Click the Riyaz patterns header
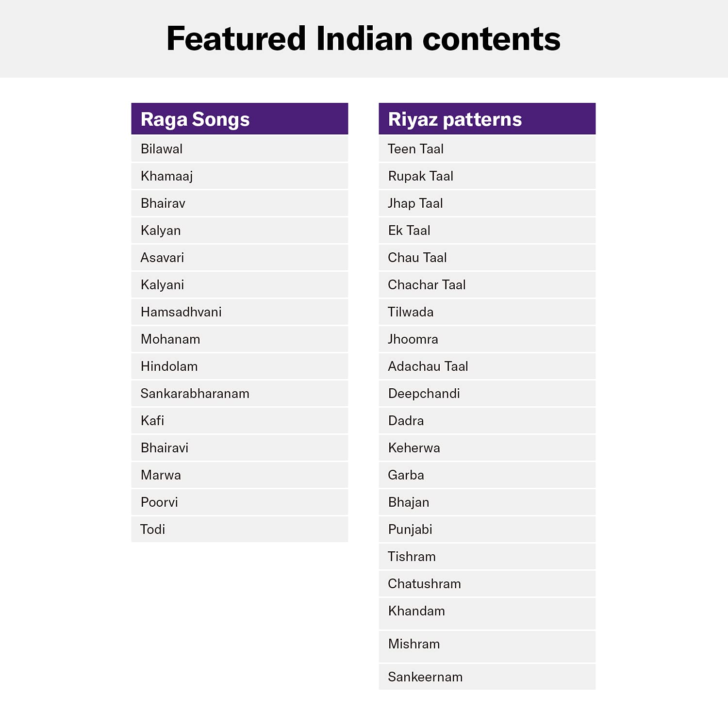Image resolution: width=728 pixels, height=728 pixels. tap(455, 119)
